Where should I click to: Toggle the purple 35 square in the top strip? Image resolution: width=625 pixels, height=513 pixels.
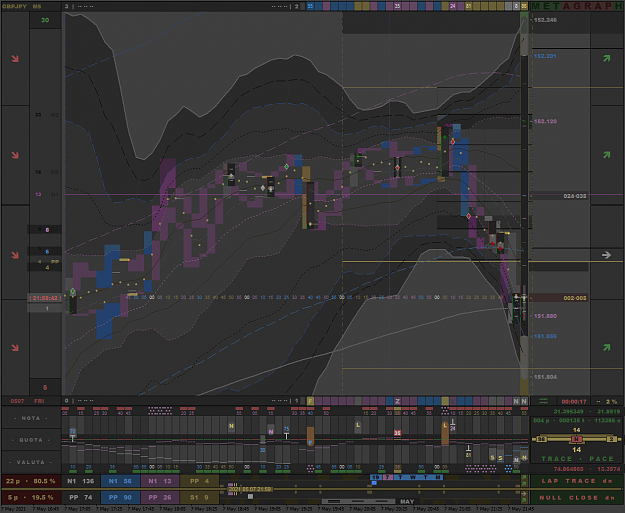[397, 6]
